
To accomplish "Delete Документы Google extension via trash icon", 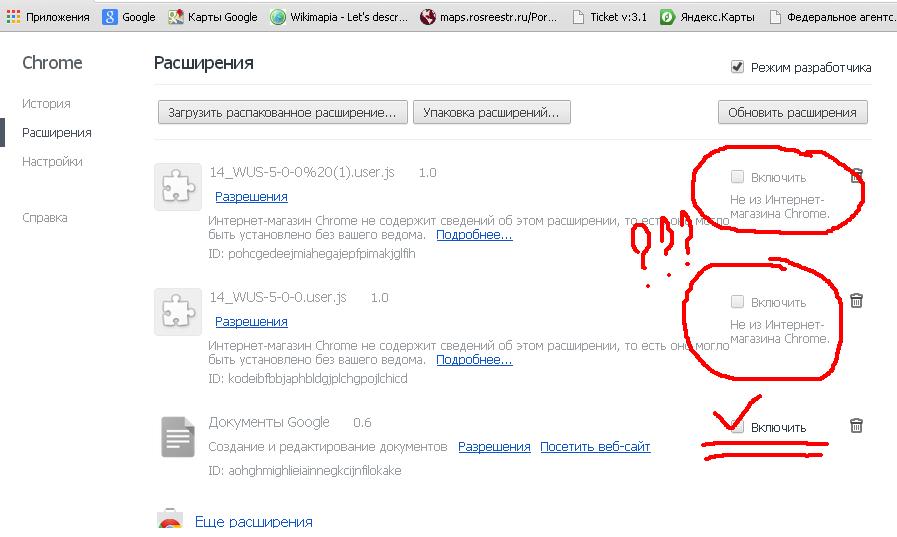I will (856, 425).
